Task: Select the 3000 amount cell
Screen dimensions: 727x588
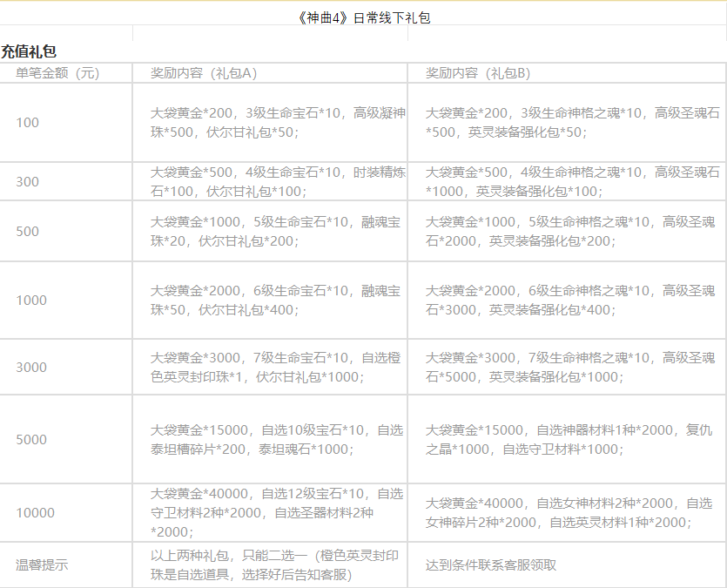Action: click(31, 367)
